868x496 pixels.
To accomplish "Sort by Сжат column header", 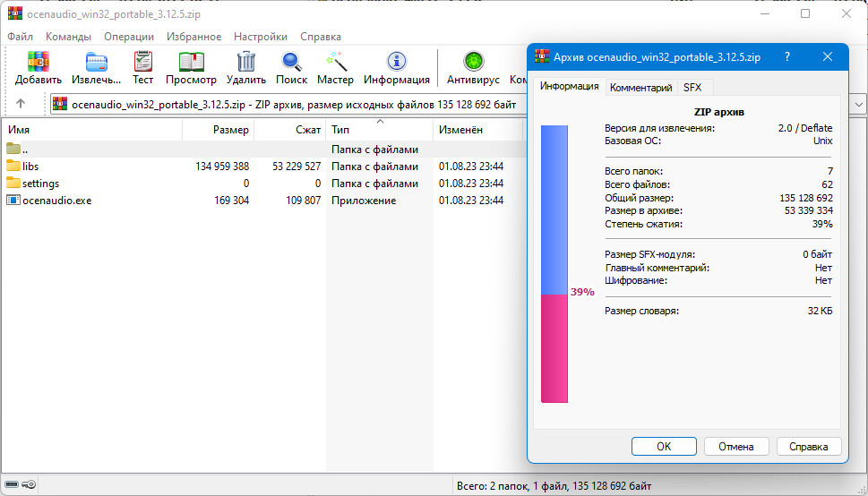I will (x=290, y=130).
